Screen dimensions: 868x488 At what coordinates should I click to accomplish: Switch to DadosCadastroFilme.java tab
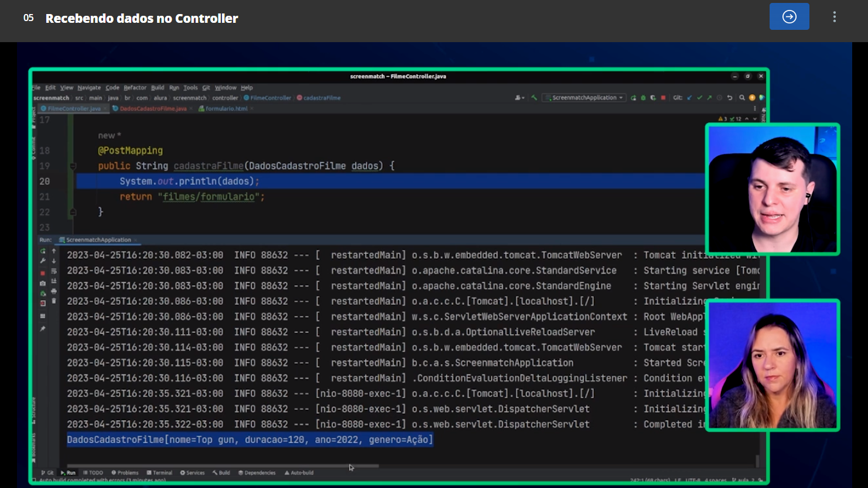pyautogui.click(x=152, y=109)
